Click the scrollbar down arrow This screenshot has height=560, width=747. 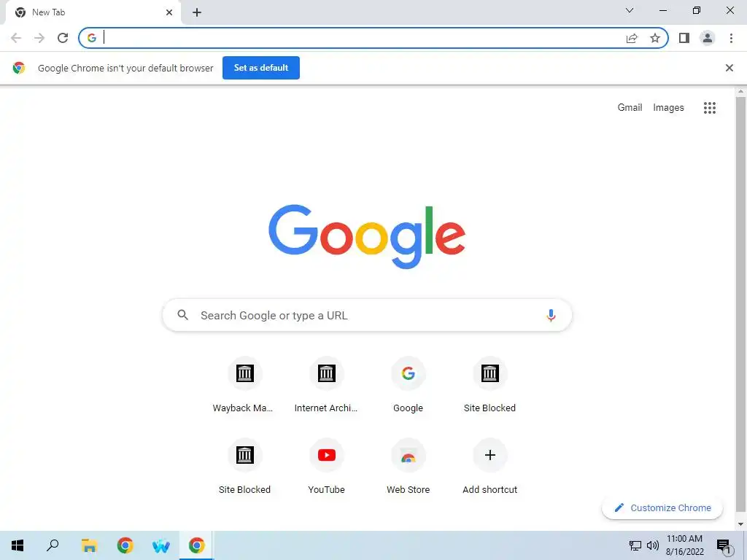(741, 524)
